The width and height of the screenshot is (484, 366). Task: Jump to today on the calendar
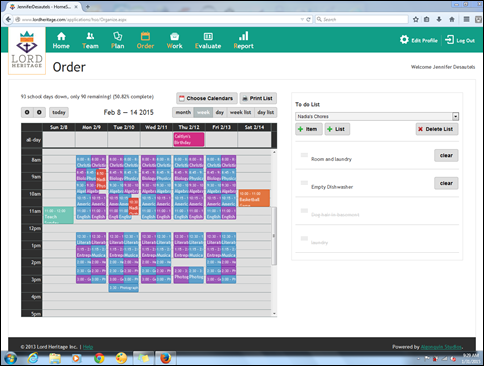coord(59,112)
